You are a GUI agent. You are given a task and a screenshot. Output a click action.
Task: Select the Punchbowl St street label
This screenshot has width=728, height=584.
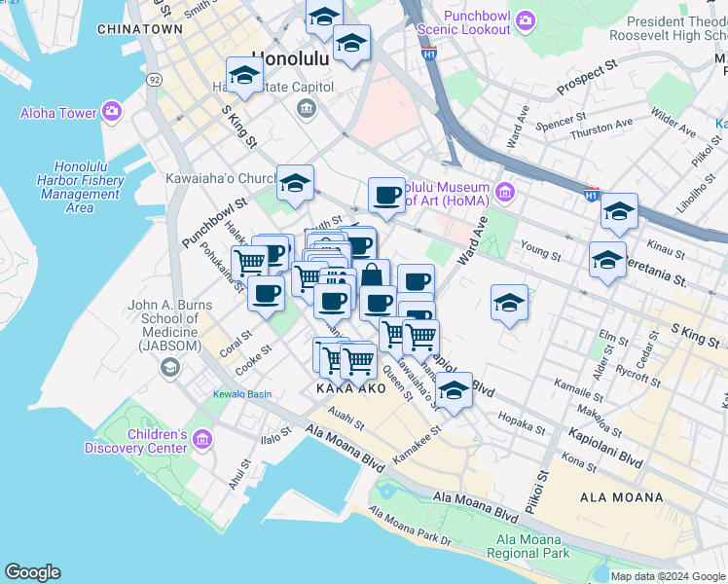click(x=215, y=223)
